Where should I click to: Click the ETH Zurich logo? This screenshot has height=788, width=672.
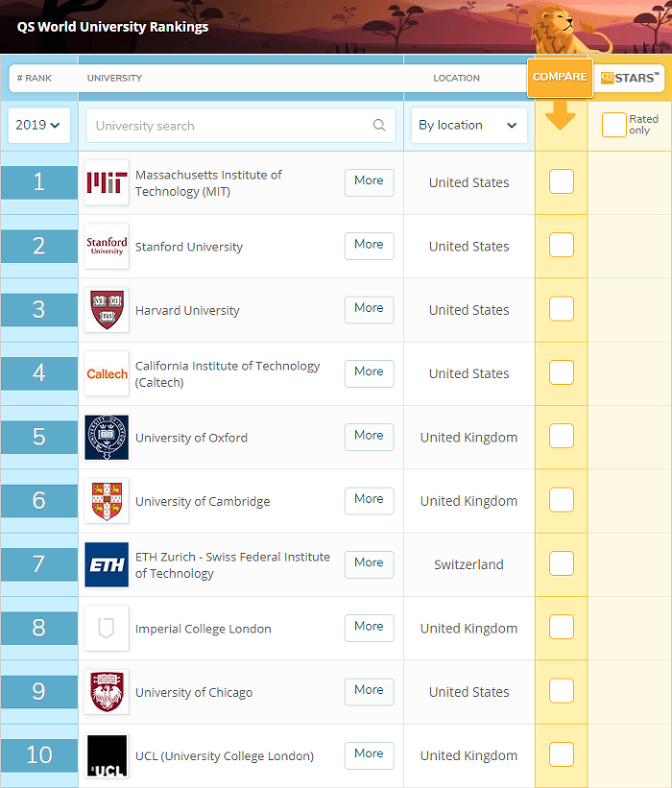pyautogui.click(x=107, y=564)
